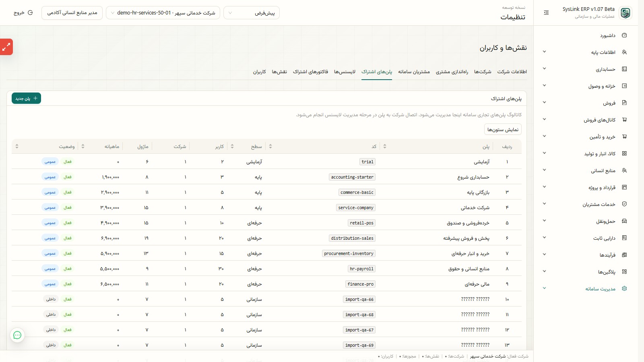The image size is (644, 362).
Task: Click the حمل‌ونقل sidebar icon
Action: pyautogui.click(x=624, y=221)
